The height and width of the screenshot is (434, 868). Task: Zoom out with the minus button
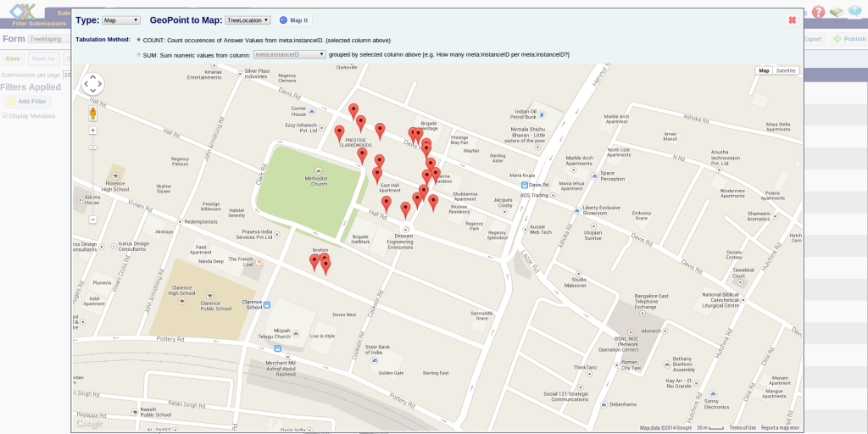coord(93,220)
